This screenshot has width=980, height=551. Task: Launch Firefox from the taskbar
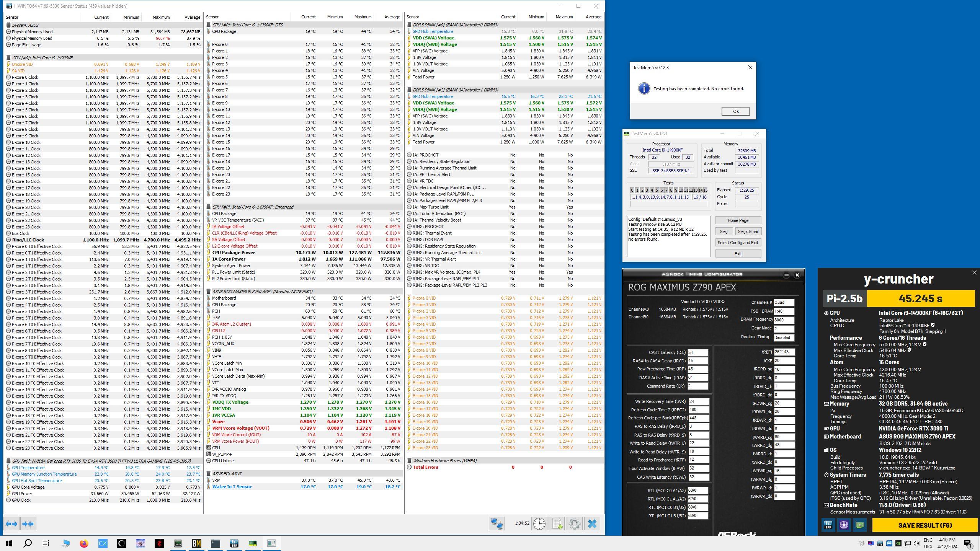[84, 543]
